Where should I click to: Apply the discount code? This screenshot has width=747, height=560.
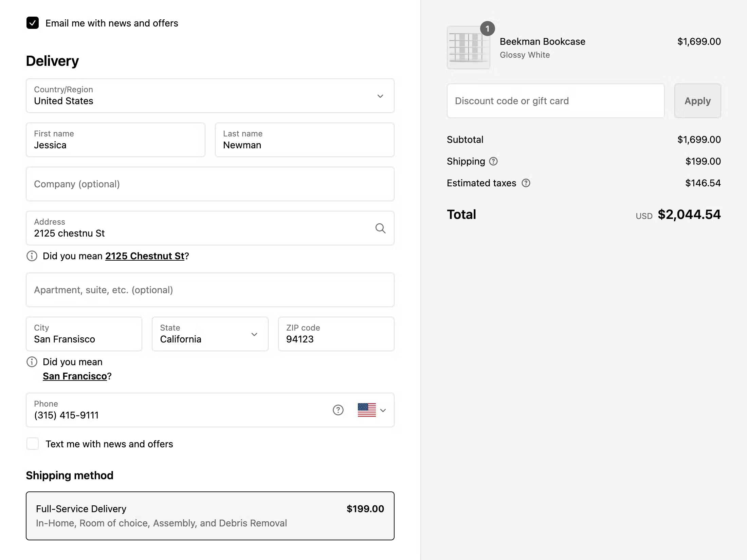697,100
